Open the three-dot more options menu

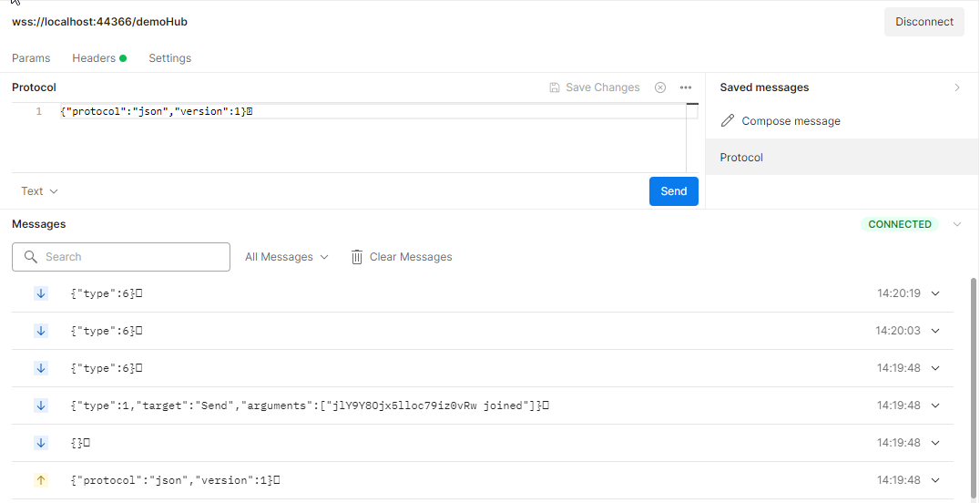click(686, 87)
